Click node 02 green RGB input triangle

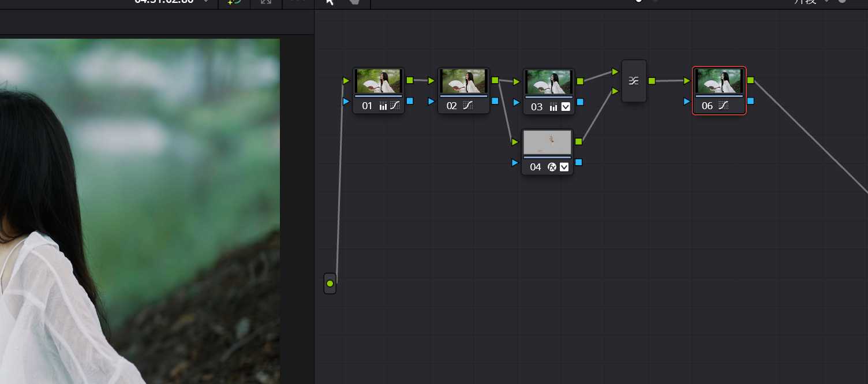coord(431,81)
